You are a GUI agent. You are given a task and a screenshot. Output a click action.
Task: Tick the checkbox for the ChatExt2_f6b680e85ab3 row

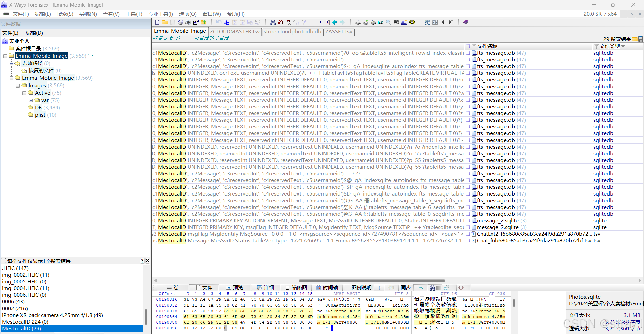coord(468,234)
